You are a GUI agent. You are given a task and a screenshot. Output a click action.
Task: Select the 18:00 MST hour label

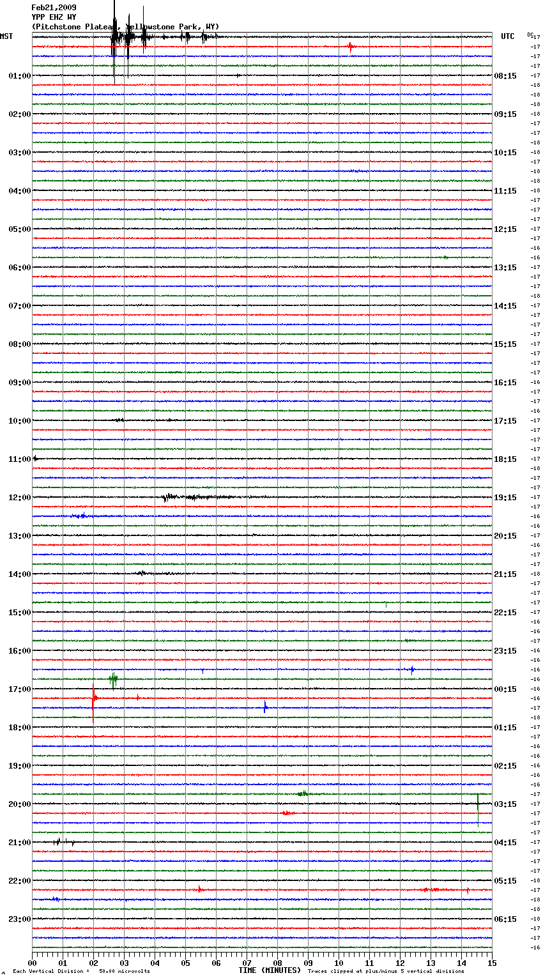point(20,728)
